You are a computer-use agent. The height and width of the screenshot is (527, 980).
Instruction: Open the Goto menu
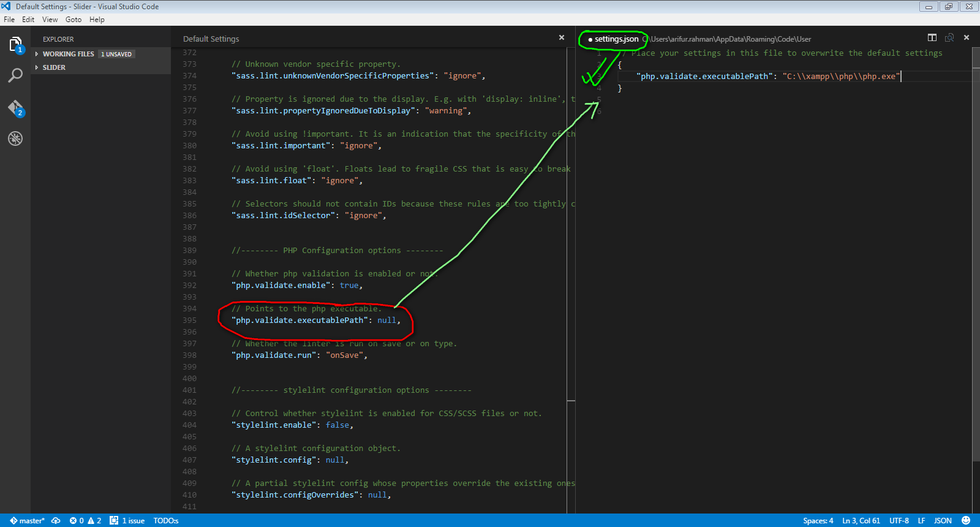point(73,20)
